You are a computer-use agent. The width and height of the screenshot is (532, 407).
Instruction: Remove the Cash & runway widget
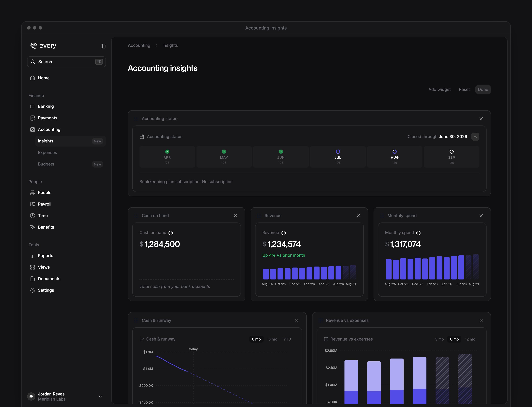(x=297, y=321)
